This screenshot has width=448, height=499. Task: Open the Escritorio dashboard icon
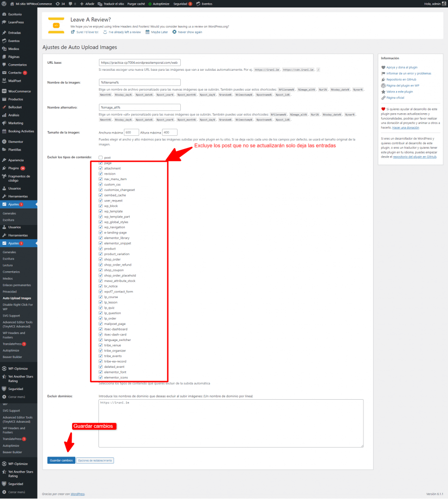pyautogui.click(x=4, y=14)
